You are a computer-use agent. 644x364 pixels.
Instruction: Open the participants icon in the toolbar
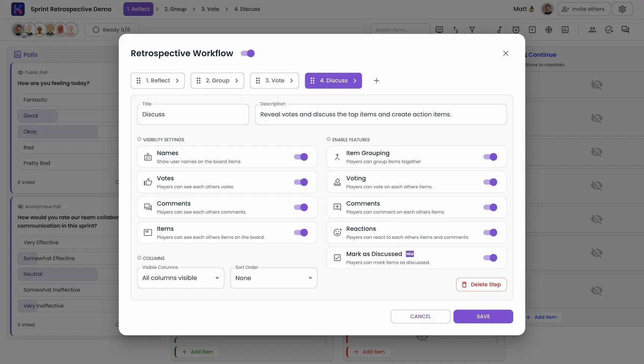tap(592, 30)
